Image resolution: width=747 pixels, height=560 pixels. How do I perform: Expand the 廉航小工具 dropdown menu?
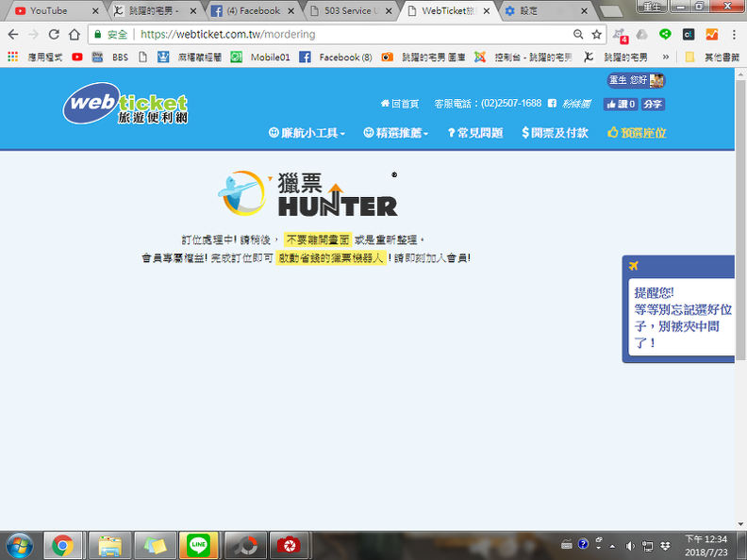pyautogui.click(x=307, y=133)
